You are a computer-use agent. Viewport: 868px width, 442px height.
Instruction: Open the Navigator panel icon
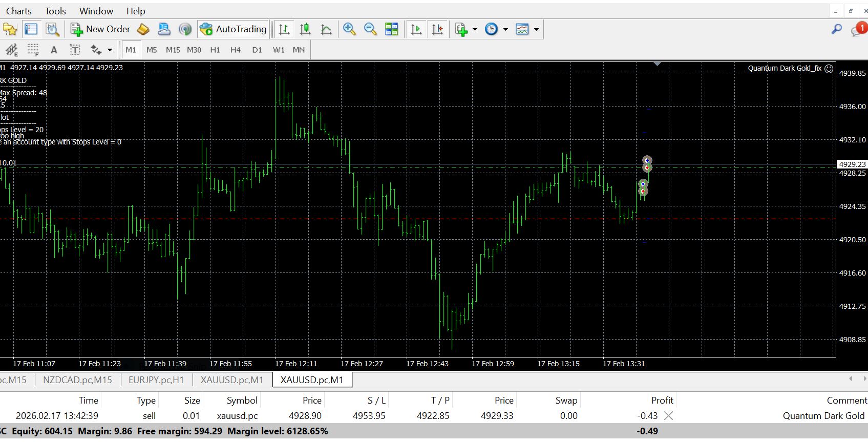10,29
